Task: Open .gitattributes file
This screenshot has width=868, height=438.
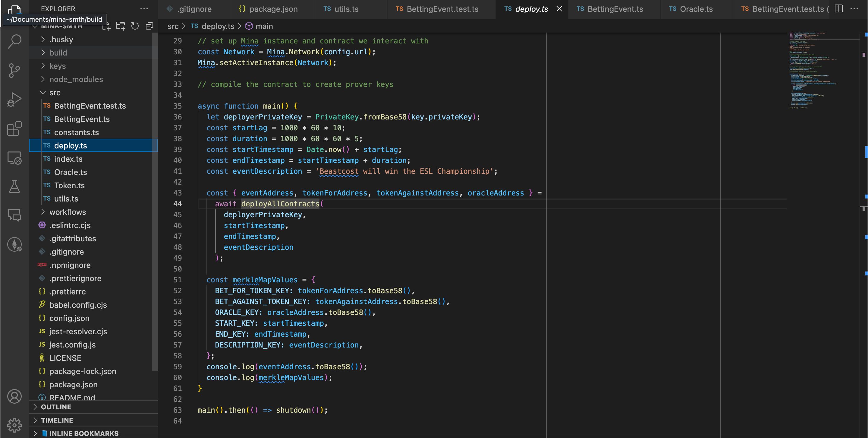Action: pyautogui.click(x=94, y=238)
